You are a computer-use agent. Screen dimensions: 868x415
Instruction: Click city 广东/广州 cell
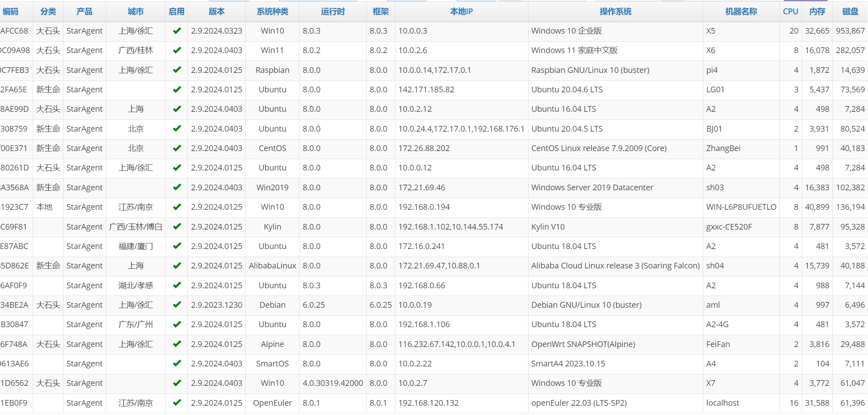[x=136, y=324]
